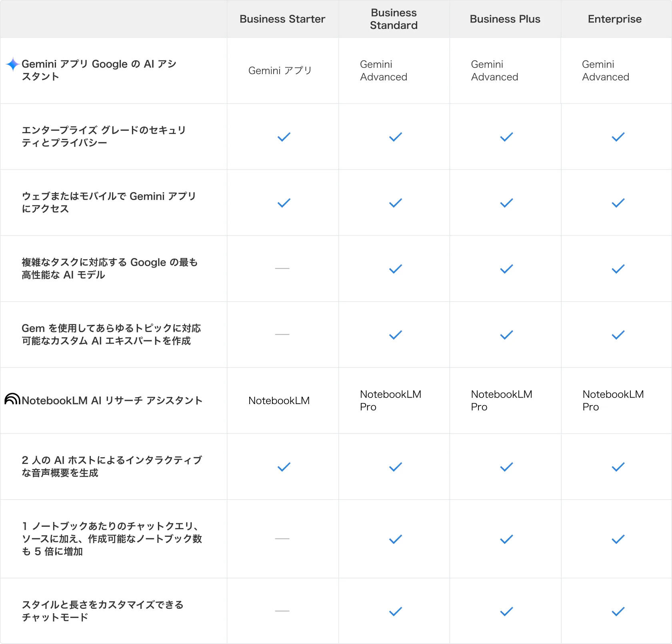Click the NotebookLM AI リサーチ アシスタント heading
The image size is (672, 644).
[112, 400]
